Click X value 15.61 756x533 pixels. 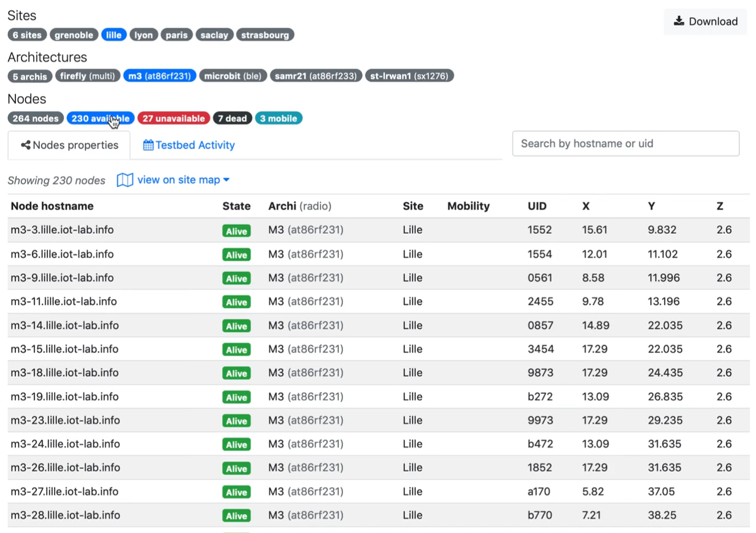pyautogui.click(x=595, y=230)
